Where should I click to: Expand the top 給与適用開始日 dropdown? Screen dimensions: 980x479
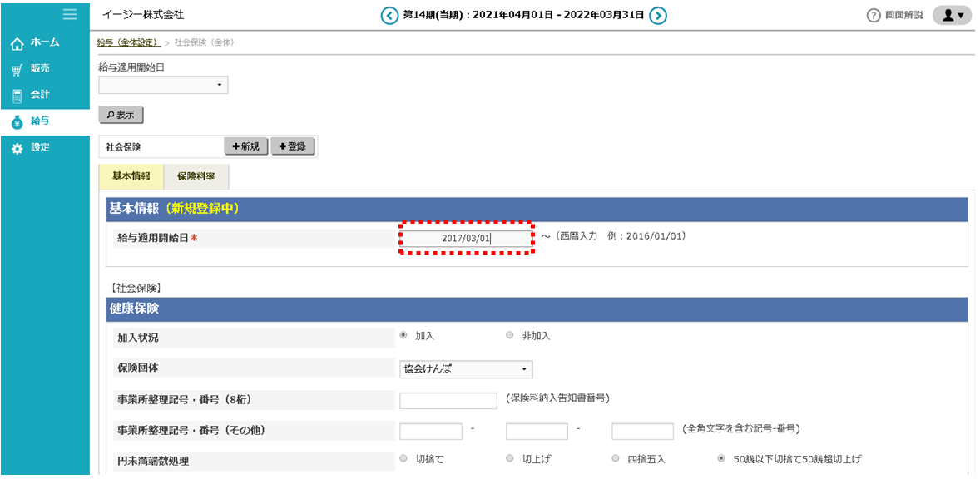click(x=163, y=85)
